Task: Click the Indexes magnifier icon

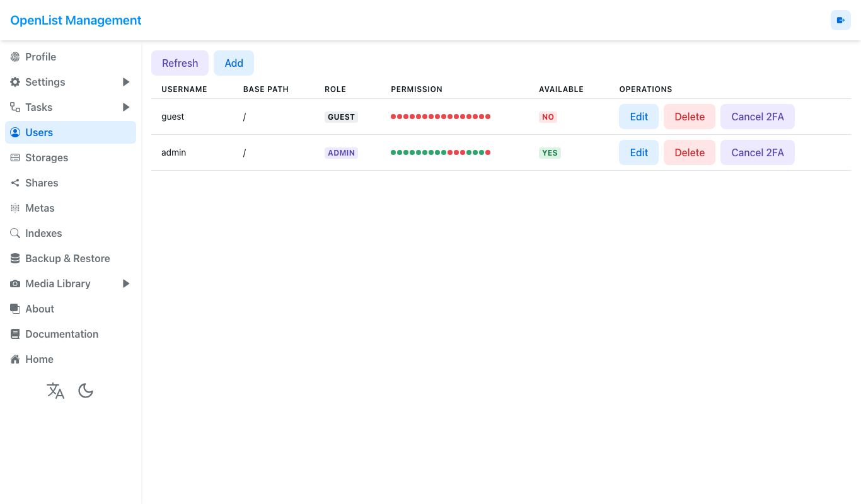Action: (x=15, y=233)
